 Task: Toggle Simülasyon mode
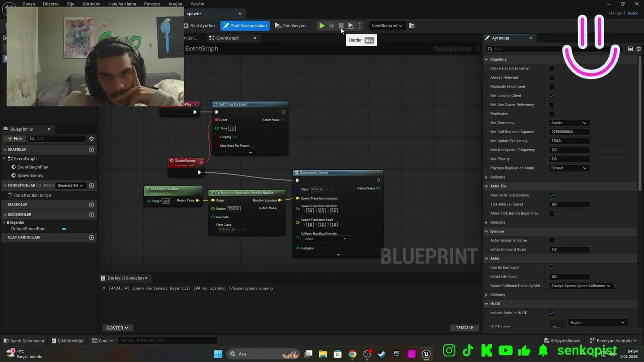[290, 26]
